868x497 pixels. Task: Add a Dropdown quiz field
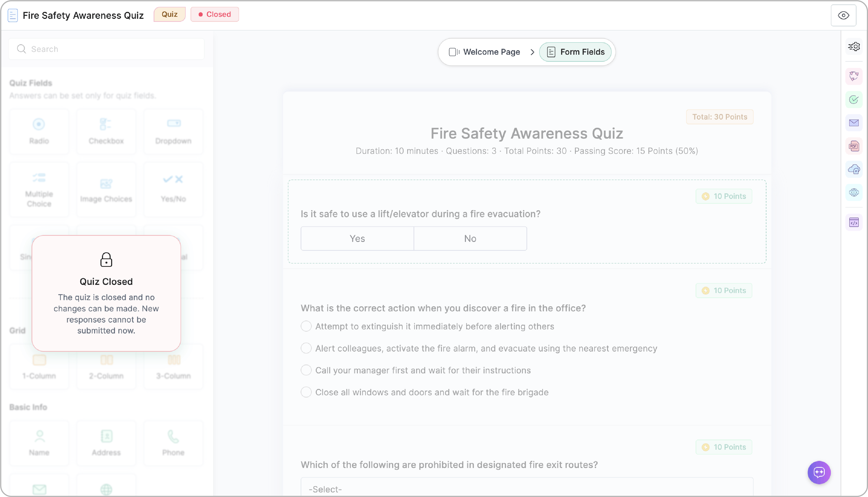pyautogui.click(x=173, y=131)
